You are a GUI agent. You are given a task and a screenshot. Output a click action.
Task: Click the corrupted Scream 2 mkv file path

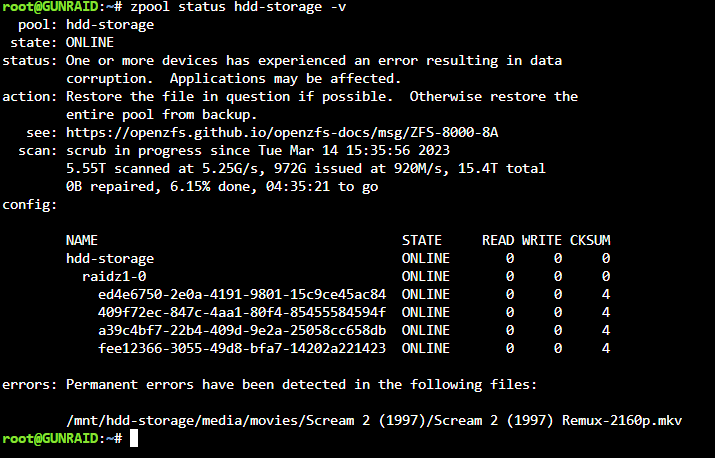(374, 420)
